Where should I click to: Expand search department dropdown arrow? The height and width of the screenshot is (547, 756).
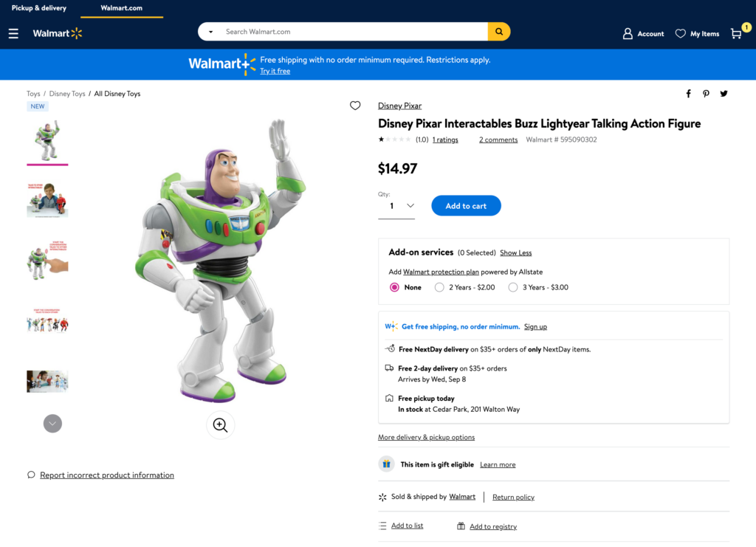click(211, 32)
